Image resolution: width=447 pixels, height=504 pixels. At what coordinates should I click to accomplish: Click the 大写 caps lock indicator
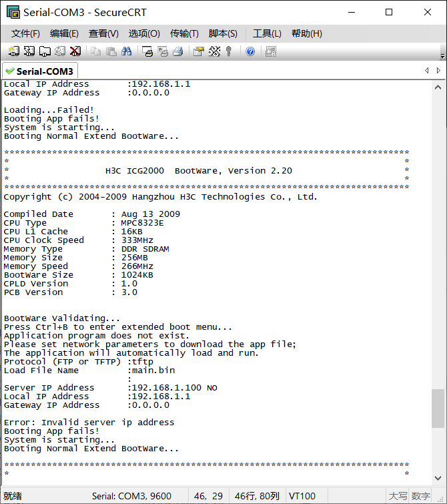[x=398, y=496]
